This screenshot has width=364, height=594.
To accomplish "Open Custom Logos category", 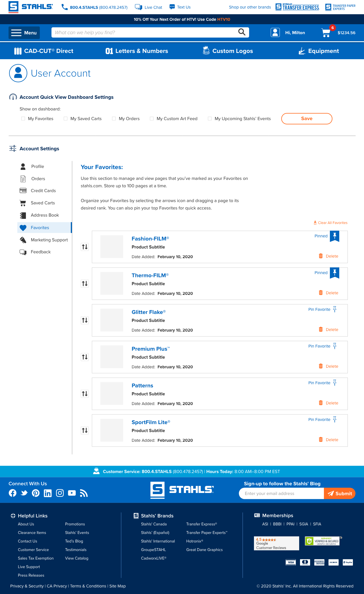I will click(x=228, y=51).
